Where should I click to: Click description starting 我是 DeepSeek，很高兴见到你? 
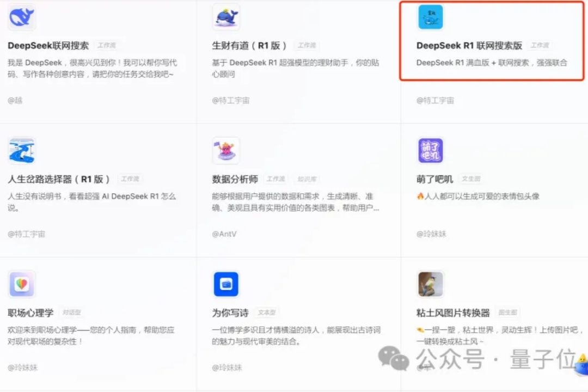pos(92,68)
